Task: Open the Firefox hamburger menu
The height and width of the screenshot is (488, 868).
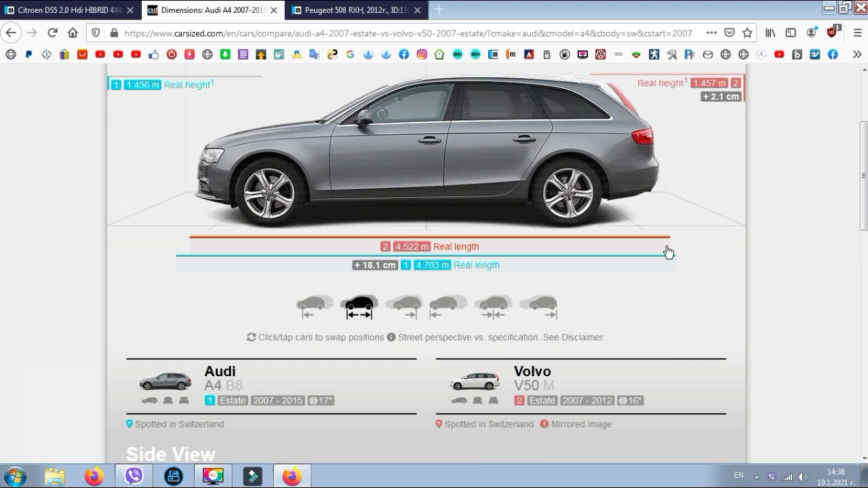Action: tap(857, 33)
